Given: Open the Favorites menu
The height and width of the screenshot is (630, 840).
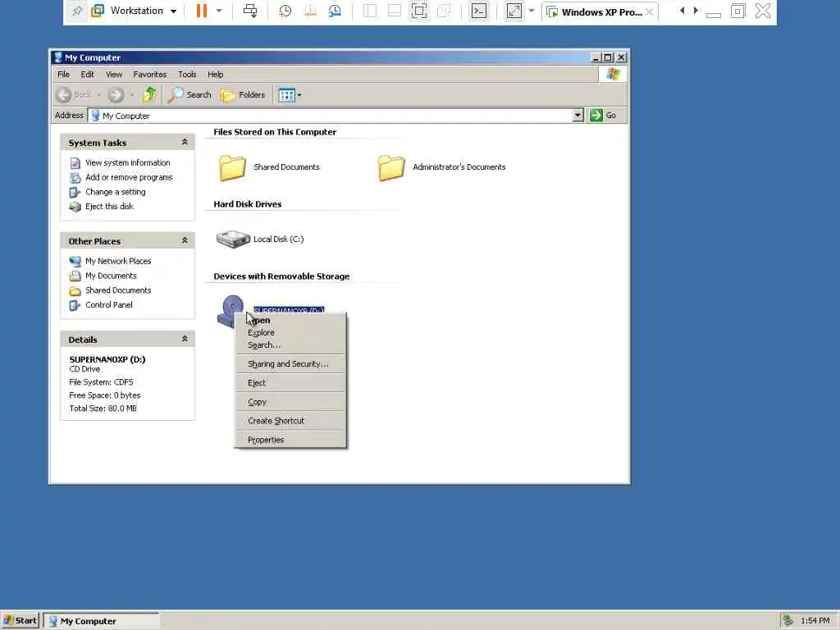Looking at the screenshot, I should tap(149, 75).
